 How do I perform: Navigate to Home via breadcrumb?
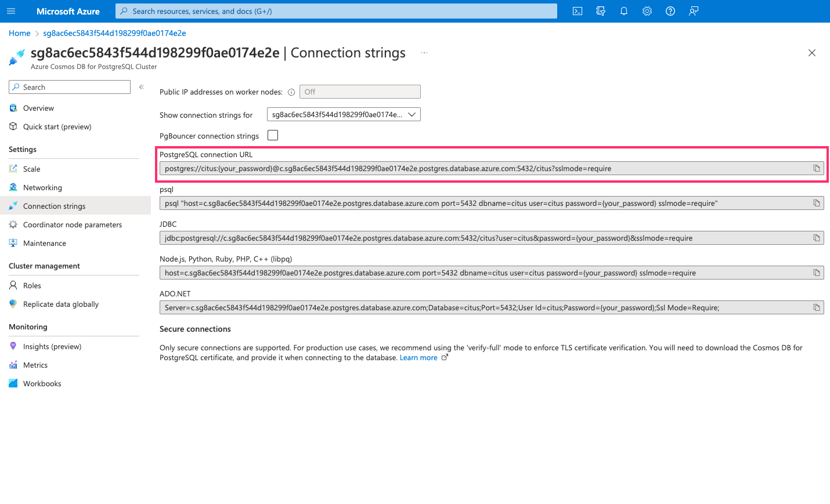tap(19, 33)
